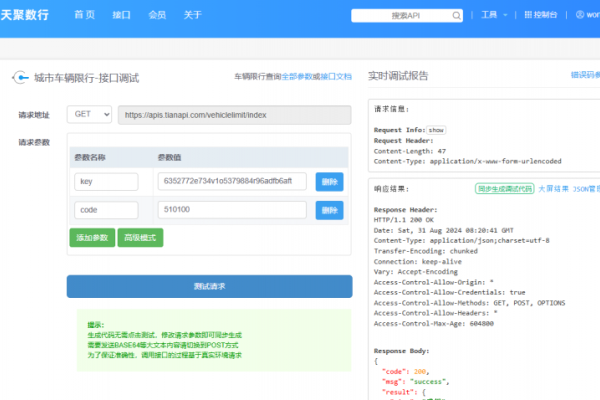Click the key parameter name field
600x400 pixels.
[106, 182]
